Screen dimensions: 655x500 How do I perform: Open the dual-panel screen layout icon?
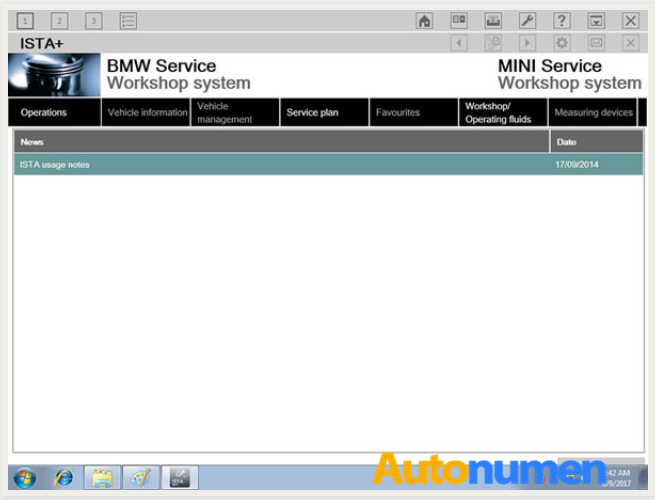(x=459, y=20)
